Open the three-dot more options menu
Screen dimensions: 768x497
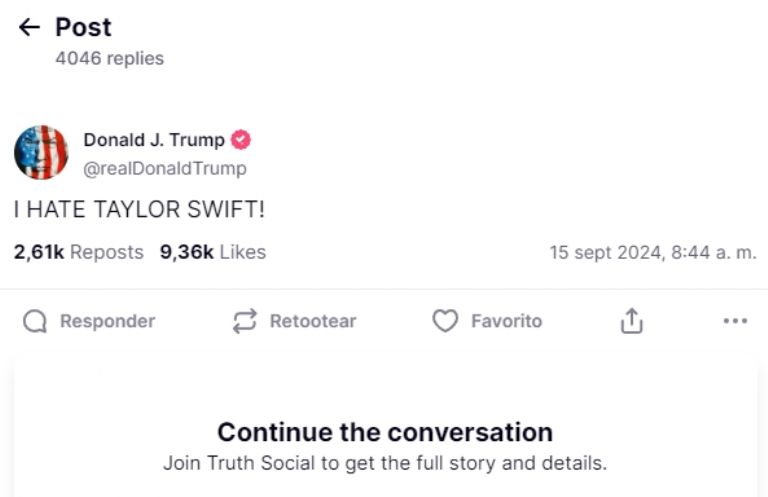735,321
